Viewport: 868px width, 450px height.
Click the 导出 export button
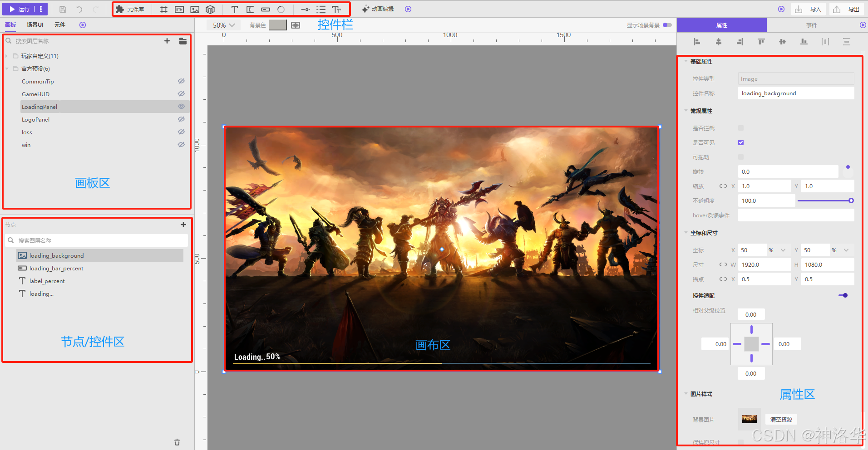[848, 9]
